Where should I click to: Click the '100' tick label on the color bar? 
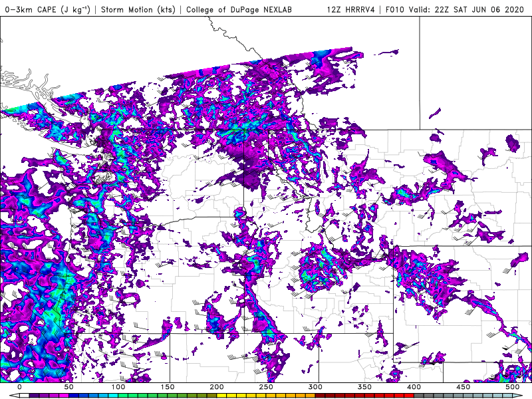(118, 387)
